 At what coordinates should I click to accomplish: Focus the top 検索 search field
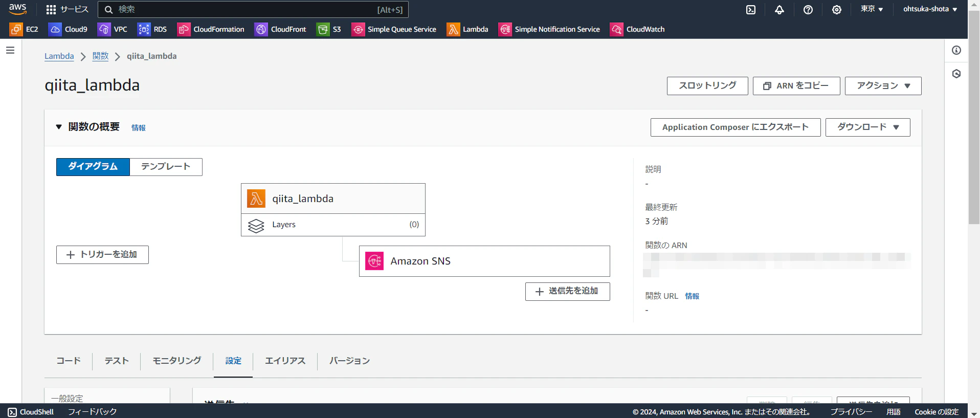[x=253, y=10]
